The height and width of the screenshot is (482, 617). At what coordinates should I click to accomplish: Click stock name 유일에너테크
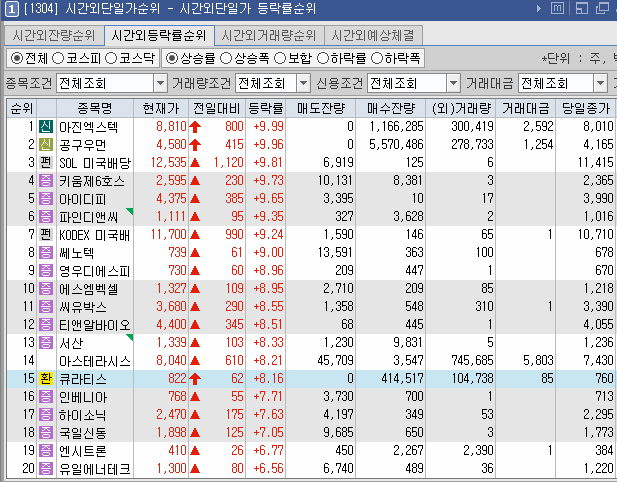tap(94, 469)
